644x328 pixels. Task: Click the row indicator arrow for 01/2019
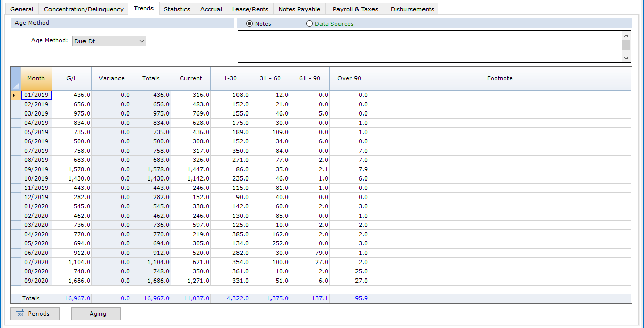[x=14, y=95]
